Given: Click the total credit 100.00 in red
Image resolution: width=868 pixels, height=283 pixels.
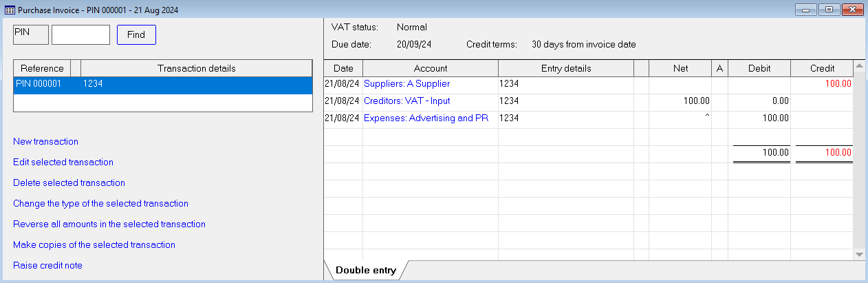Looking at the screenshot, I should (x=838, y=152).
